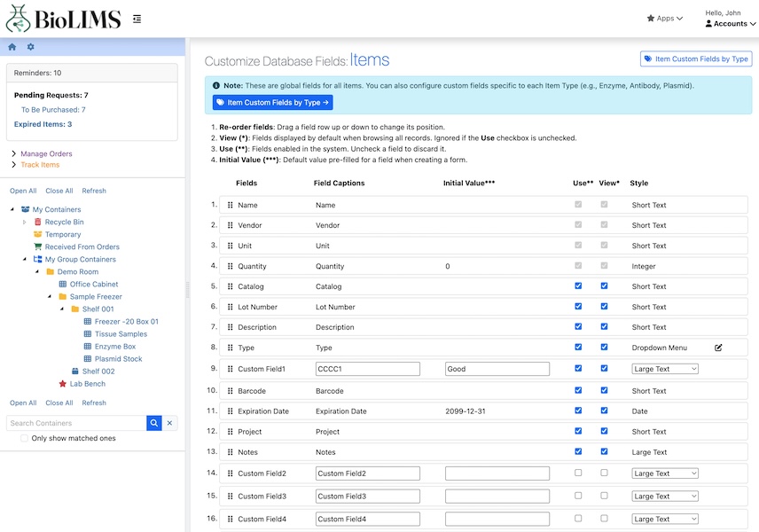Check Only show matched ones

pos(24,438)
